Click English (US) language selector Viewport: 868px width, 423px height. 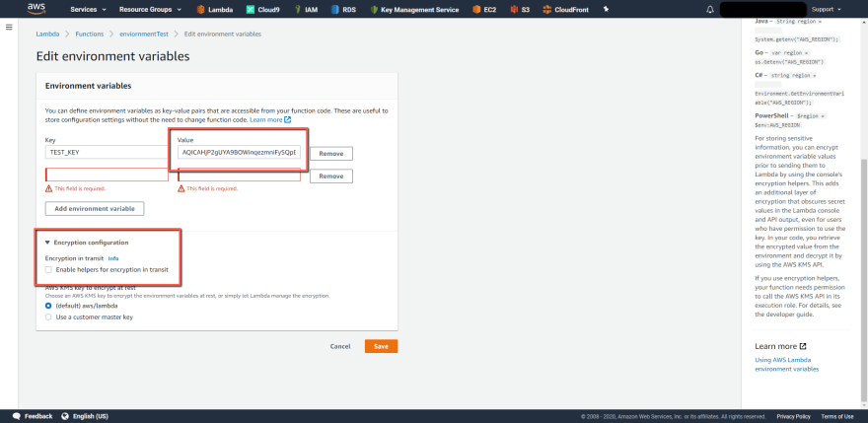click(90, 416)
